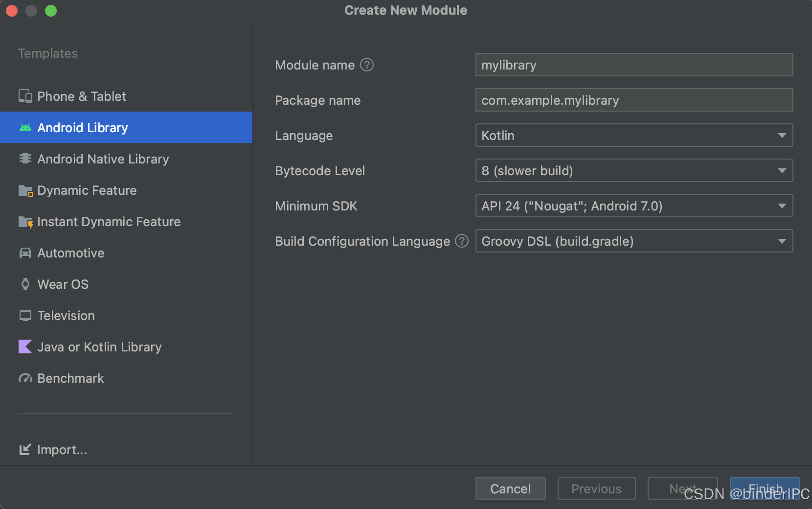Click the Phone & Tablet device icon
Screen dimensions: 812x509
[x=25, y=96]
